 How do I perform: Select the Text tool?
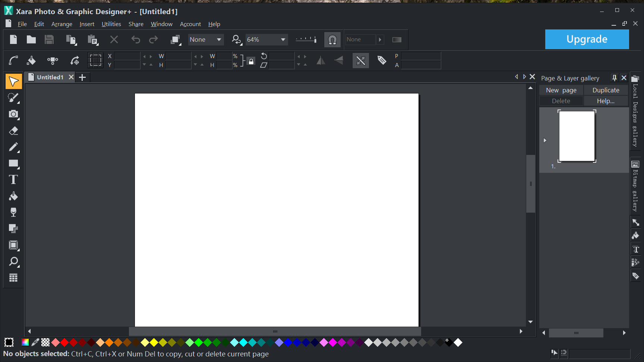14,180
